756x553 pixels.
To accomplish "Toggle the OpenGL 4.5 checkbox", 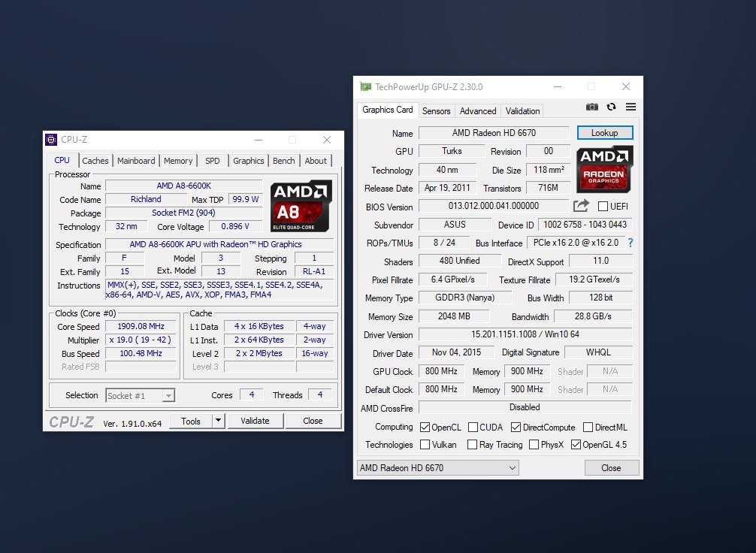I will pos(576,445).
